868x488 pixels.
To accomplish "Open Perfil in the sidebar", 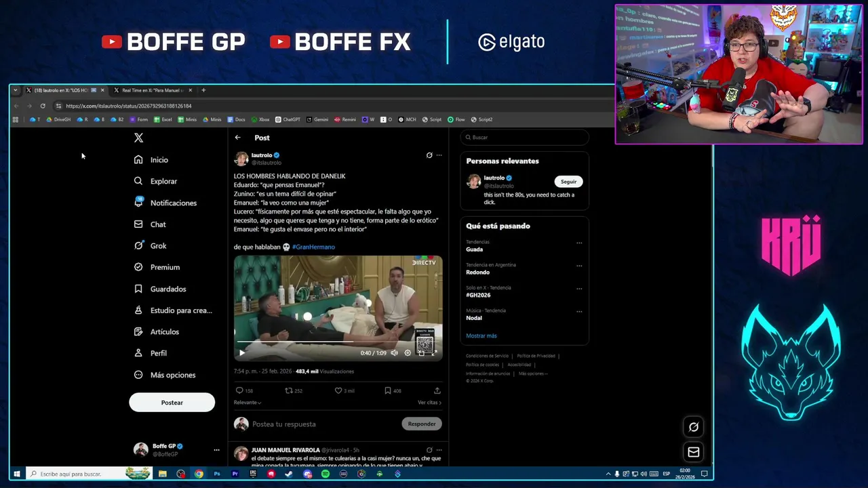I will (150, 353).
